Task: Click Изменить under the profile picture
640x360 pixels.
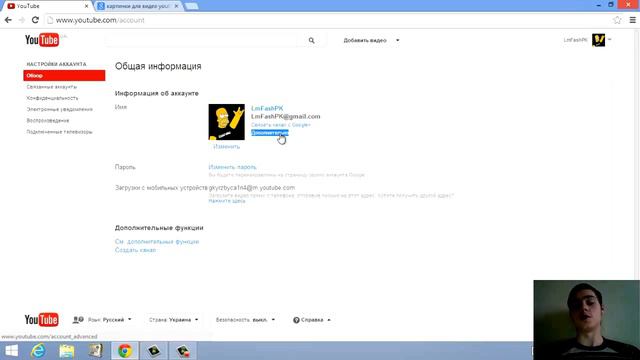Action: coord(227,147)
